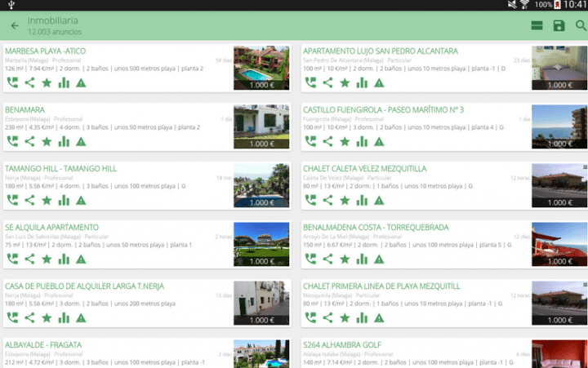View the BENALMADENA COSTA terrace photo
Viewport: 588px width, 368px height.
[x=559, y=244]
